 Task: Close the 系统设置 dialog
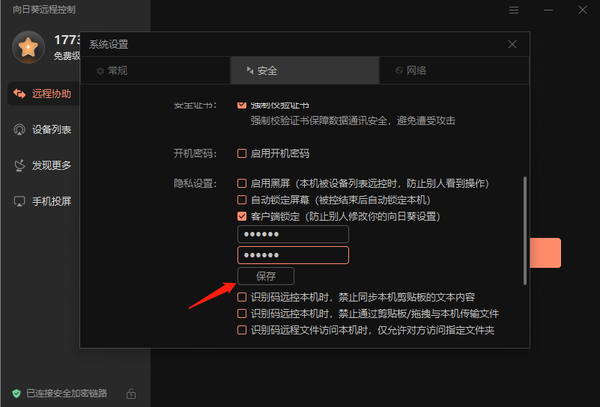(512, 44)
